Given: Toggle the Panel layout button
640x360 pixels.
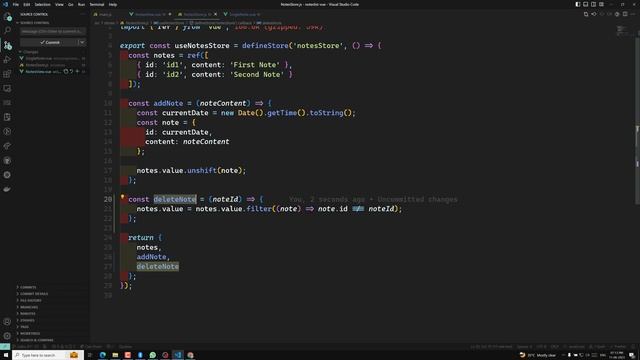Looking at the screenshot, I should tap(586, 4).
